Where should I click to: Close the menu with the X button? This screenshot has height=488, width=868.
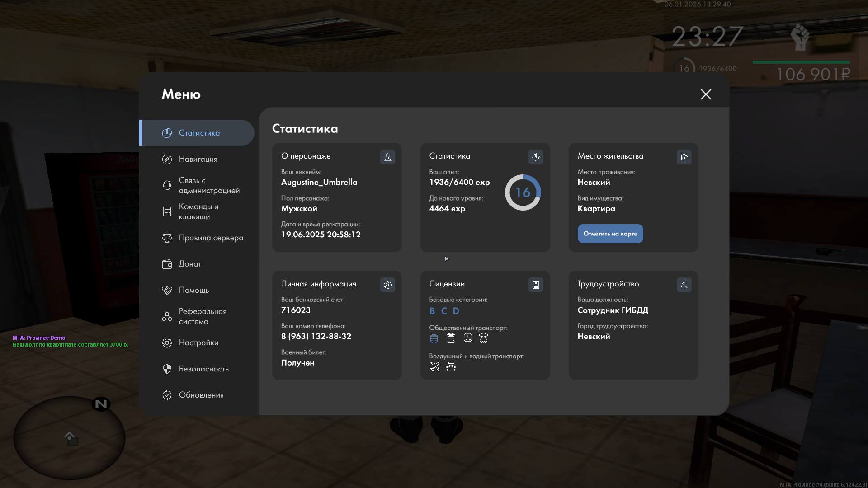[x=706, y=94]
